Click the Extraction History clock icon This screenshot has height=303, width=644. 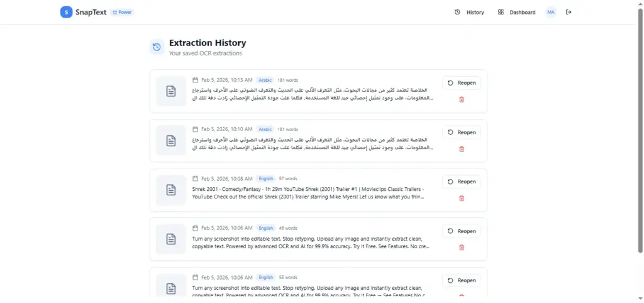157,47
